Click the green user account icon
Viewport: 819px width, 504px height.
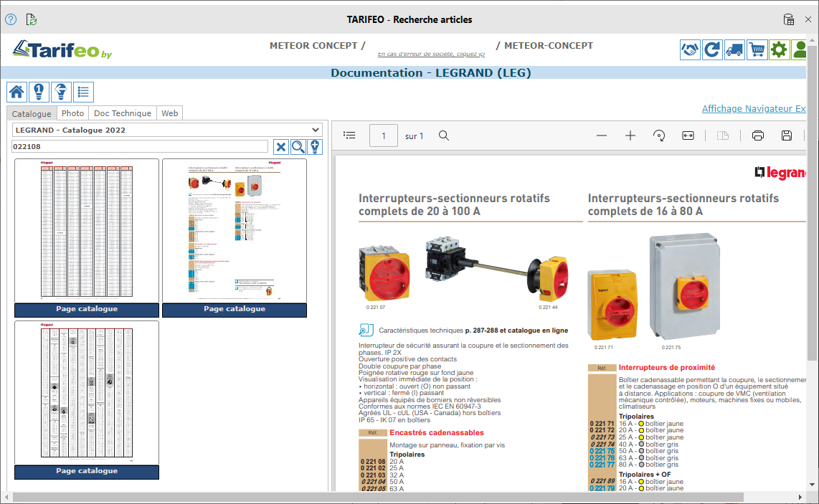[799, 50]
